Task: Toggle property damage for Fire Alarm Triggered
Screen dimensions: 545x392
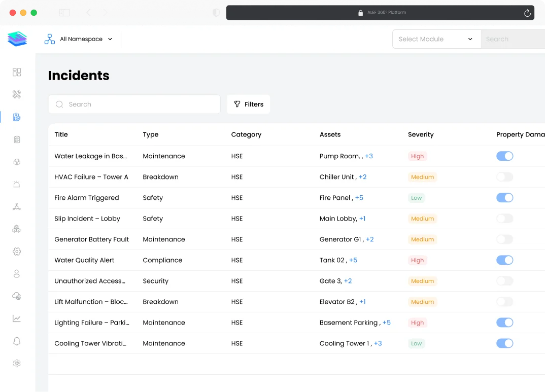Action: (x=505, y=198)
